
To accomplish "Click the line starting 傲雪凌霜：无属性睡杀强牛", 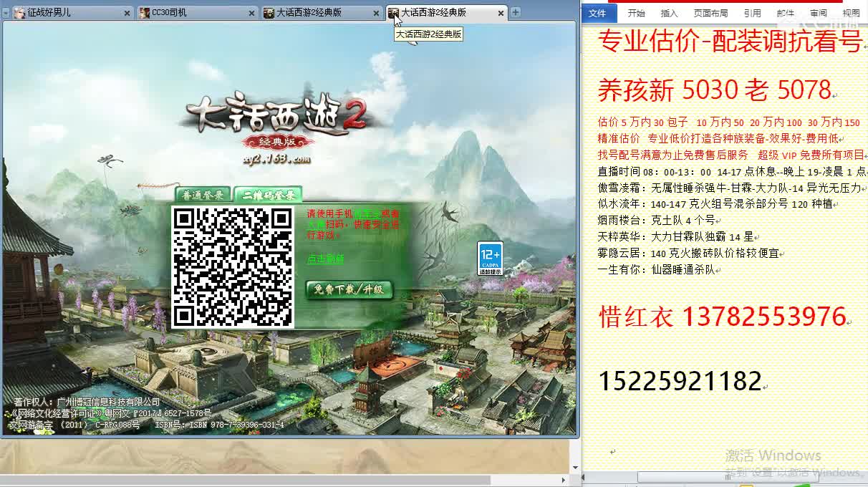I will [730, 188].
